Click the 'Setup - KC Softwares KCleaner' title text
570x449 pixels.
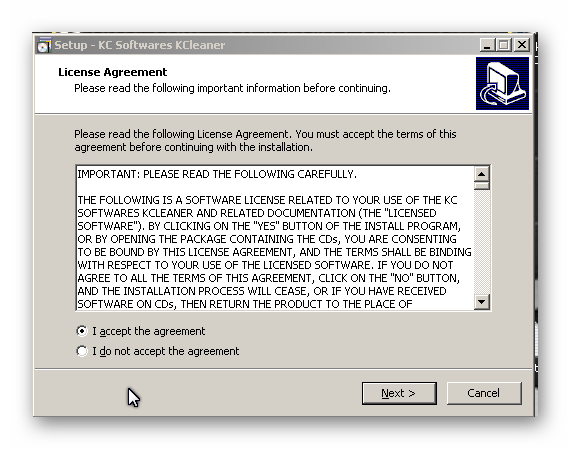140,45
